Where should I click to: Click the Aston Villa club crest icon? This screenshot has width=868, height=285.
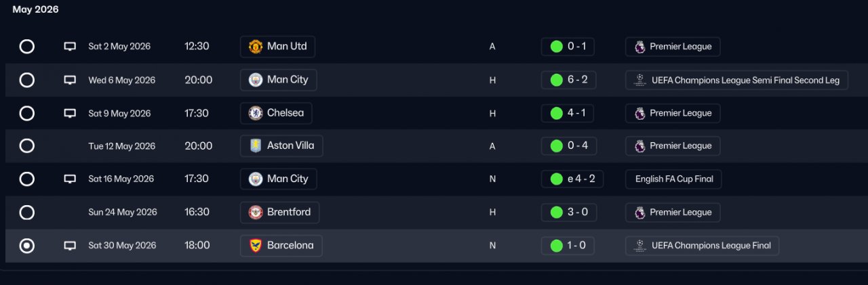[256, 146]
